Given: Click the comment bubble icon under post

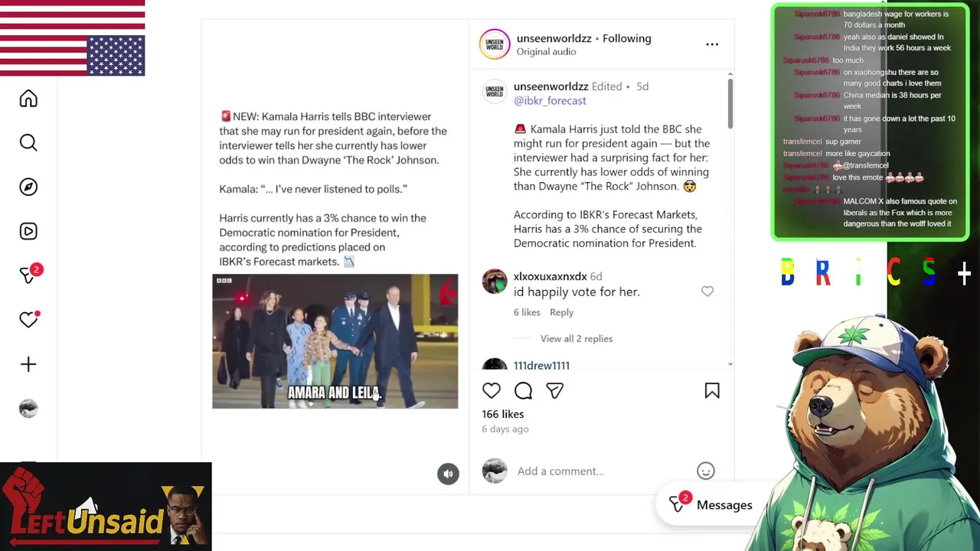Looking at the screenshot, I should tap(524, 391).
